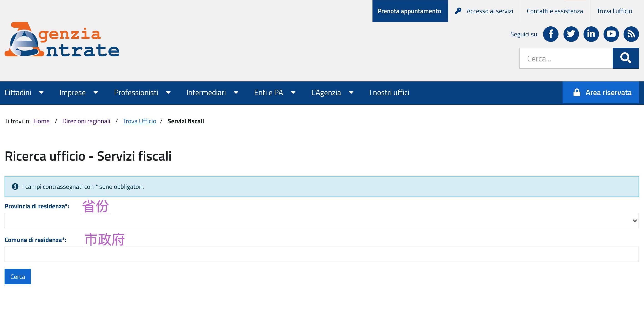Click the blue Cerca submit button

coord(18,277)
